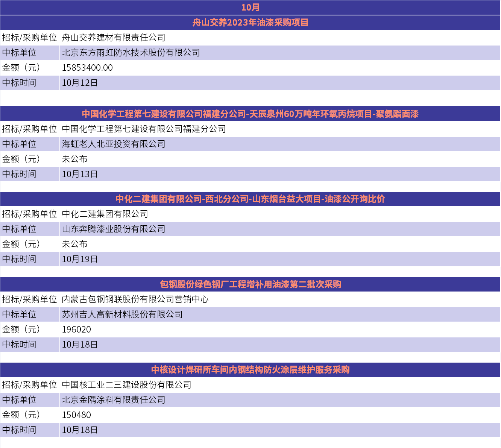
Task: Click 中标单位 label beside 海虹老人
Action: (x=19, y=144)
